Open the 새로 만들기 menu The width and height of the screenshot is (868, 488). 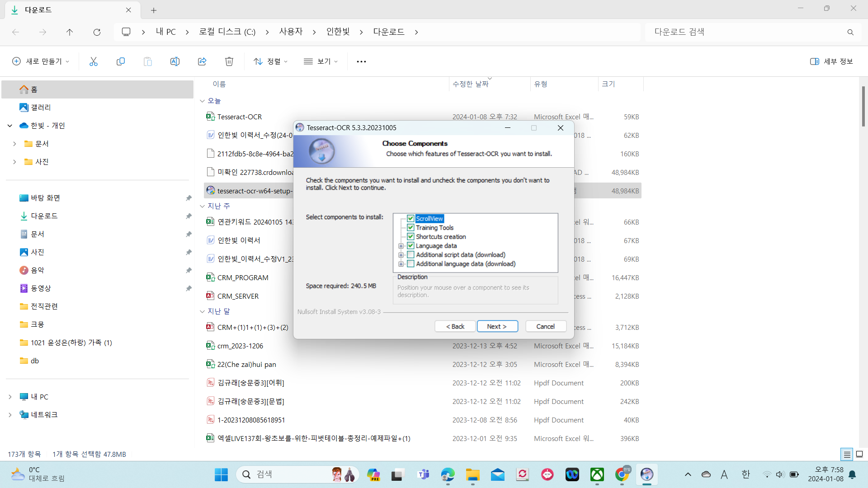tap(41, 61)
